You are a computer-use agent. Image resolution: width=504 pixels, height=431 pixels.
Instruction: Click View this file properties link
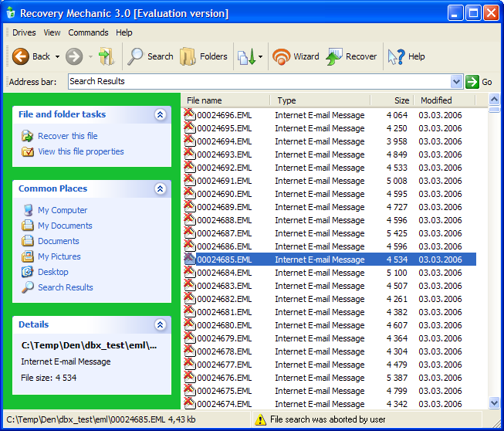pyautogui.click(x=81, y=151)
